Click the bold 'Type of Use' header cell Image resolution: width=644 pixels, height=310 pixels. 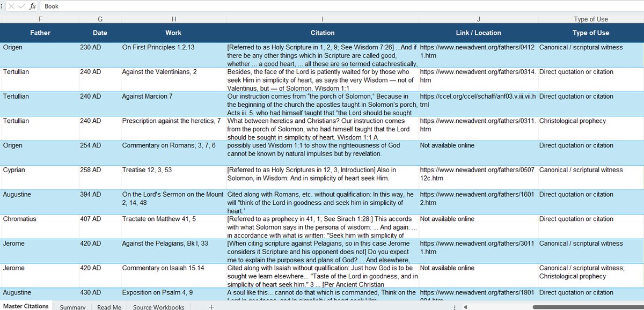click(x=591, y=33)
